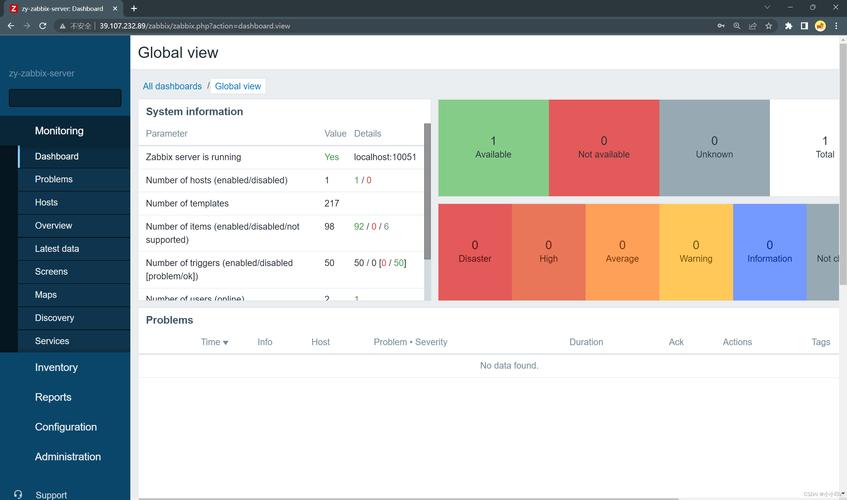Click the 'Number of hosts (enabled/disabled)' row

[x=281, y=180]
